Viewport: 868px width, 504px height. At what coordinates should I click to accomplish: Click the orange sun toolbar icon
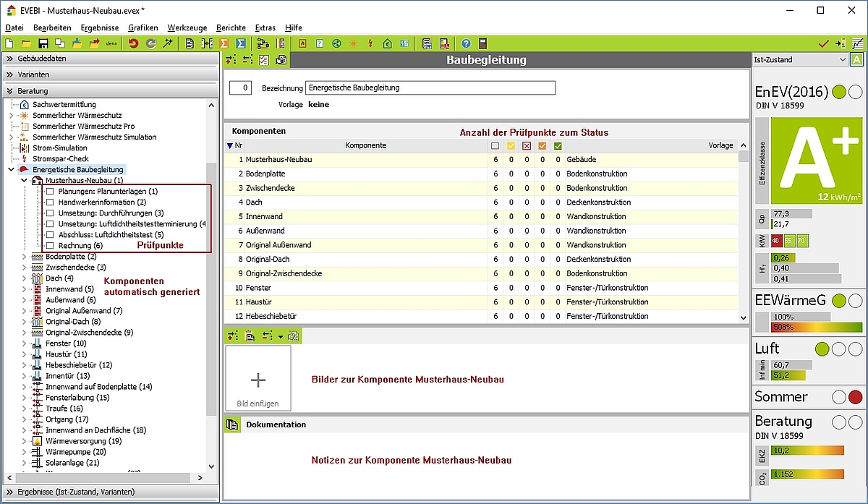pos(353,43)
